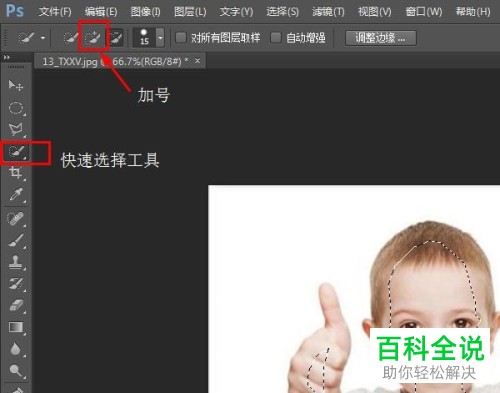Open the 编辑(E) menu
This screenshot has height=393, width=500.
pos(101,12)
